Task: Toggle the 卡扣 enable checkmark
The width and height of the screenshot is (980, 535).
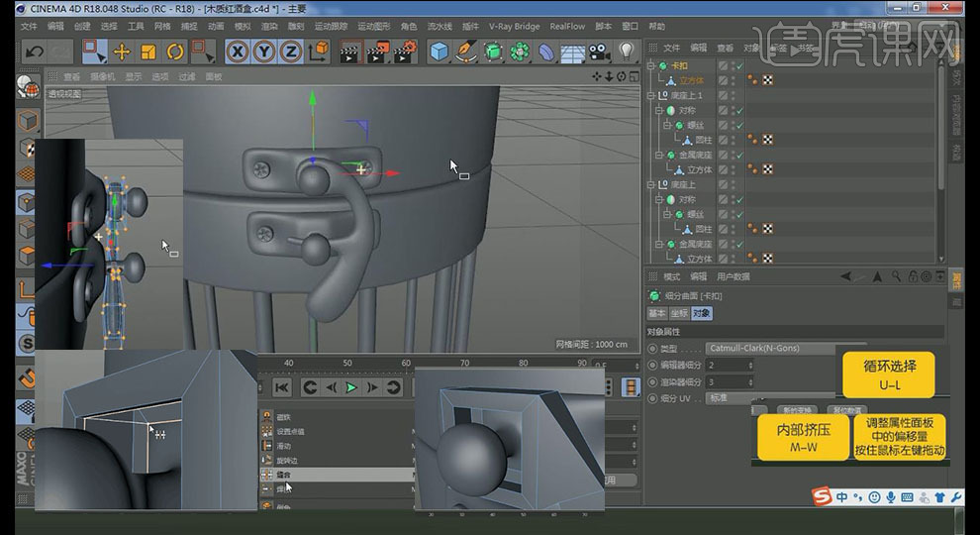Action: pos(740,65)
